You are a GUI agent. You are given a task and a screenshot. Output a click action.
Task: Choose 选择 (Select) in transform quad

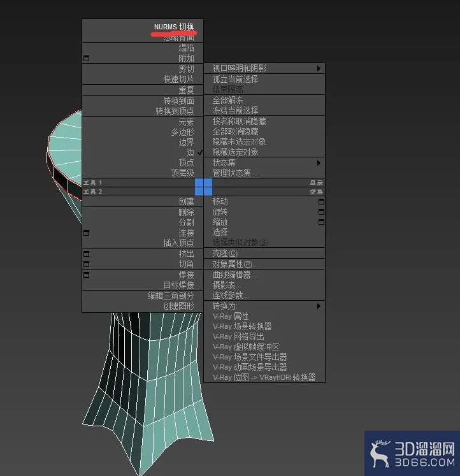[220, 232]
